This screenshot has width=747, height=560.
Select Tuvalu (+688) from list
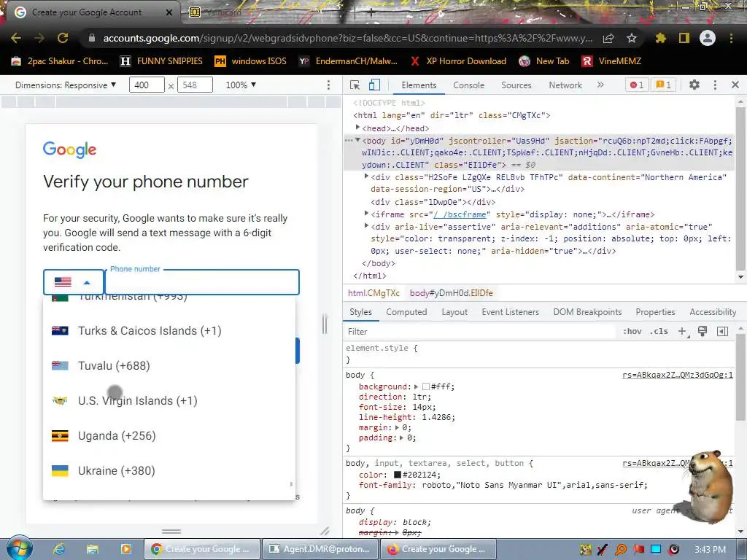(x=169, y=366)
